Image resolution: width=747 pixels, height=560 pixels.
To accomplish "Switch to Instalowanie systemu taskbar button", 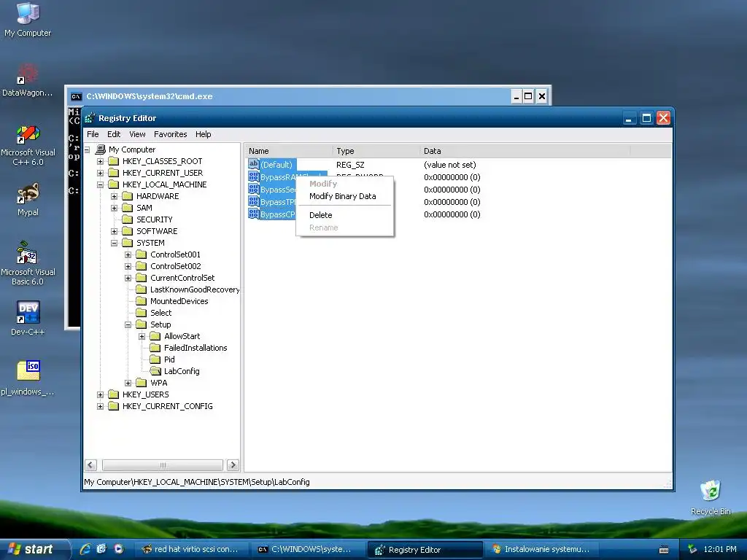I will point(543,549).
